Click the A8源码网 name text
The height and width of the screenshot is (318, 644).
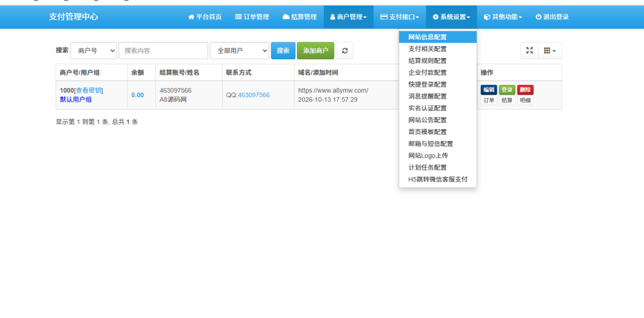(x=174, y=99)
